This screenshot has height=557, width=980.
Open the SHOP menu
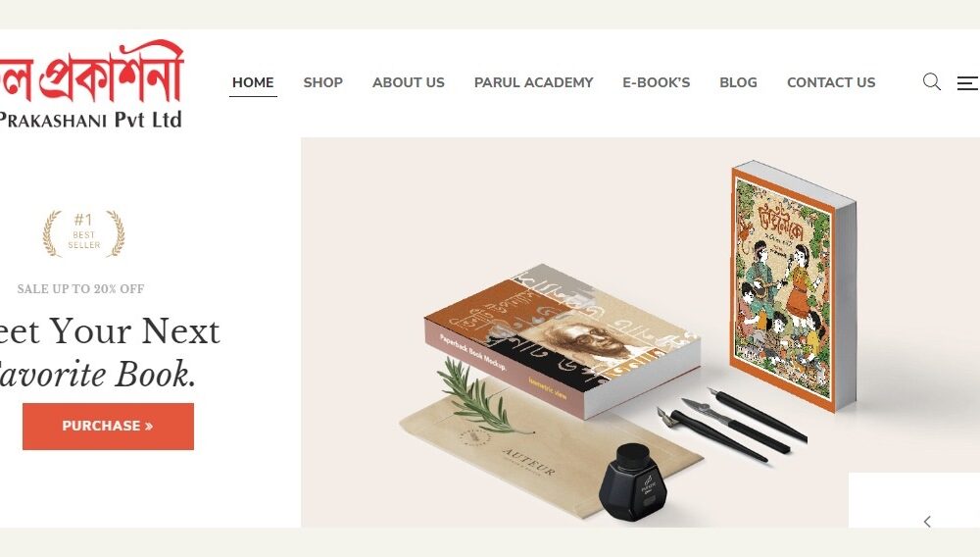click(x=323, y=82)
